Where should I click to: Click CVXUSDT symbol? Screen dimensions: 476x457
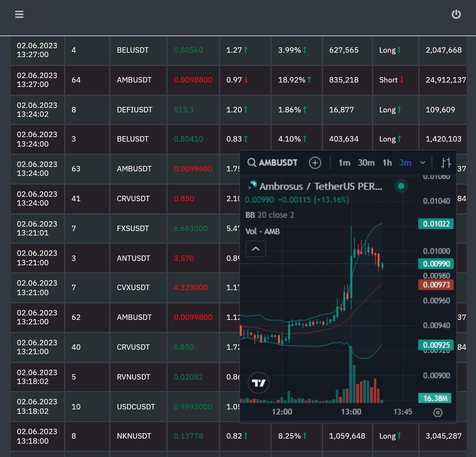click(x=133, y=288)
